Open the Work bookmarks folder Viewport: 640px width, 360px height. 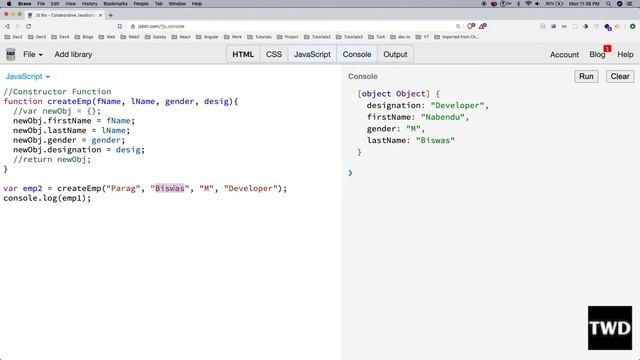click(x=233, y=37)
